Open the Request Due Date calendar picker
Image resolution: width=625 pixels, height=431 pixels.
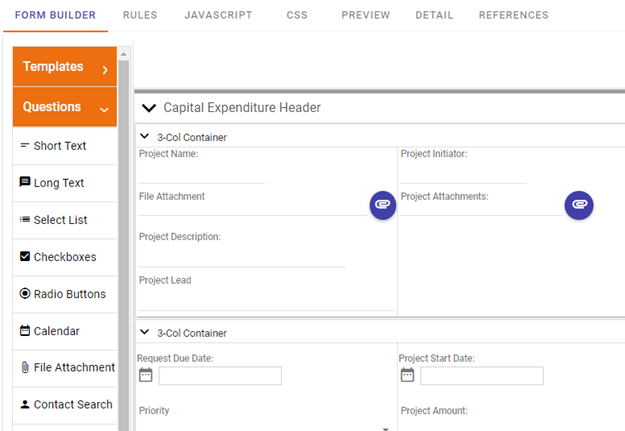pyautogui.click(x=146, y=375)
